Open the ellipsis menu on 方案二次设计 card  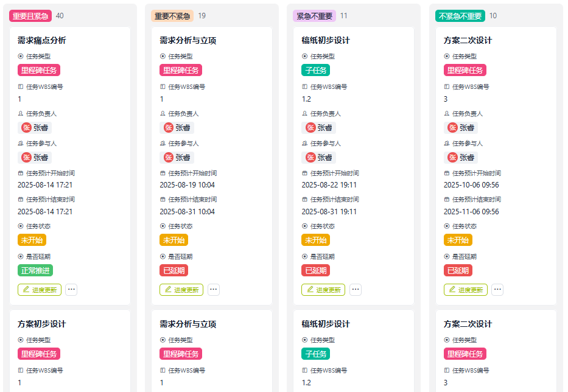click(497, 290)
